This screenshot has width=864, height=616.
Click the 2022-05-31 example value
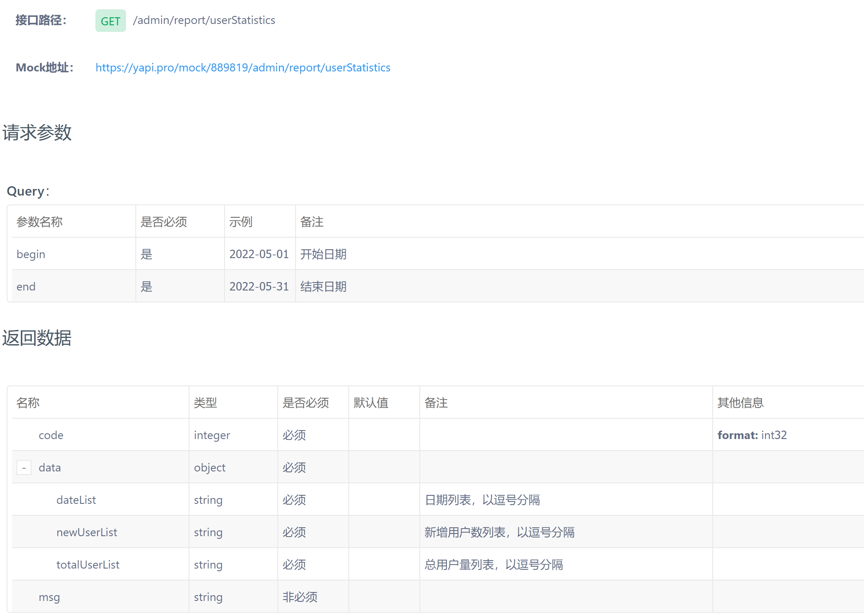(259, 286)
